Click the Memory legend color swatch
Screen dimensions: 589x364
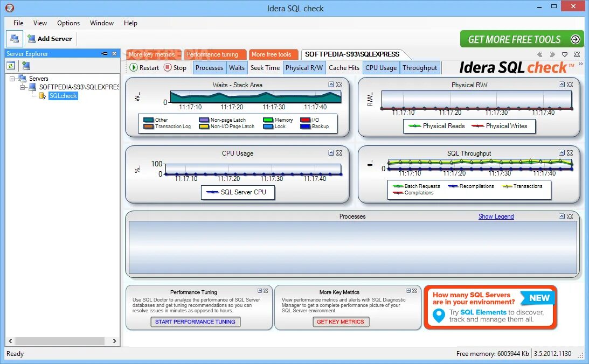tap(268, 120)
